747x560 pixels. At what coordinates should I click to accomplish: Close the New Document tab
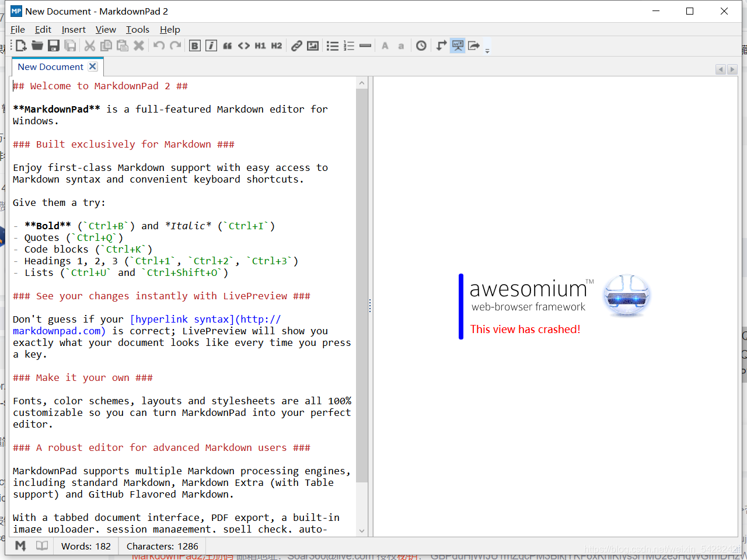tap(93, 66)
